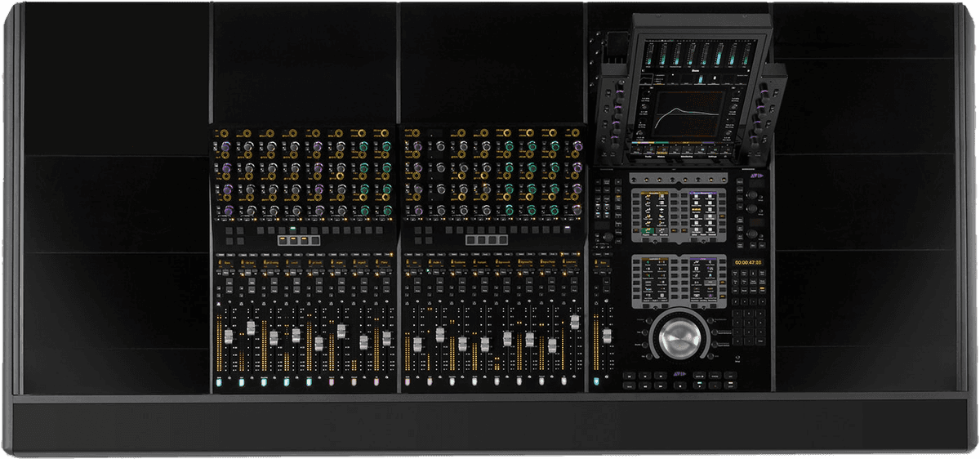Select the master module's single fader
This screenshot has width=980, height=459.
606,336
